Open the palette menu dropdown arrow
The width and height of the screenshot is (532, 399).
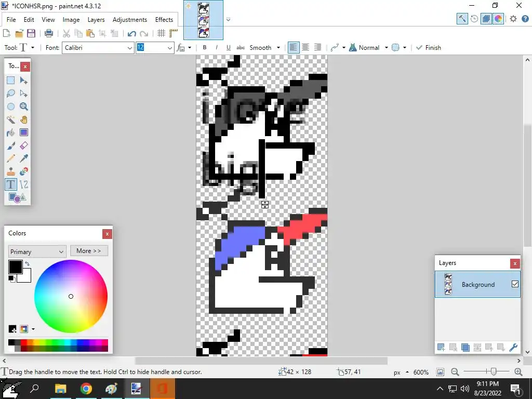pyautogui.click(x=33, y=329)
